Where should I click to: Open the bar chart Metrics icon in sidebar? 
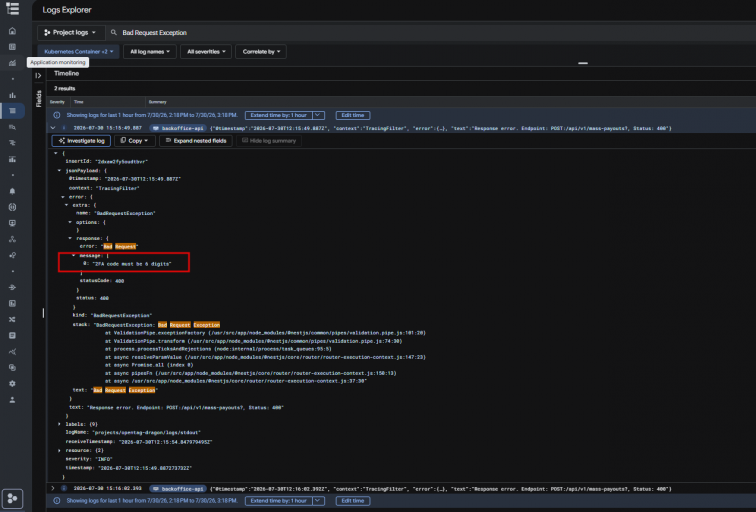tap(13, 95)
